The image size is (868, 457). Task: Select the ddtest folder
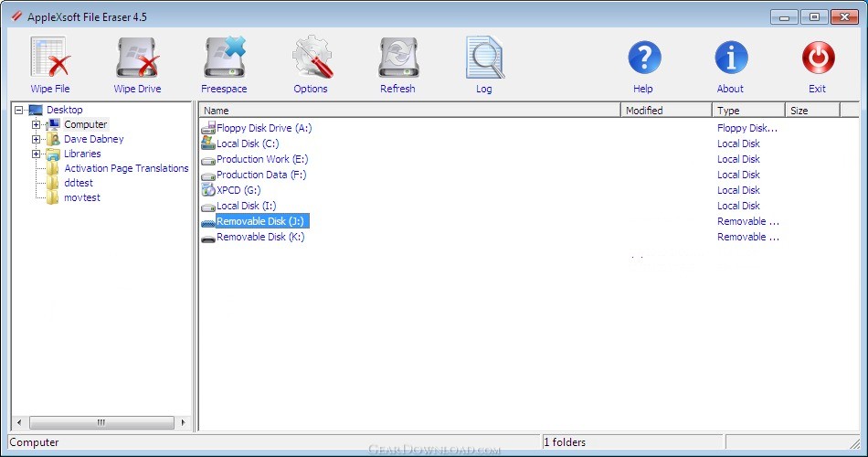coord(79,183)
